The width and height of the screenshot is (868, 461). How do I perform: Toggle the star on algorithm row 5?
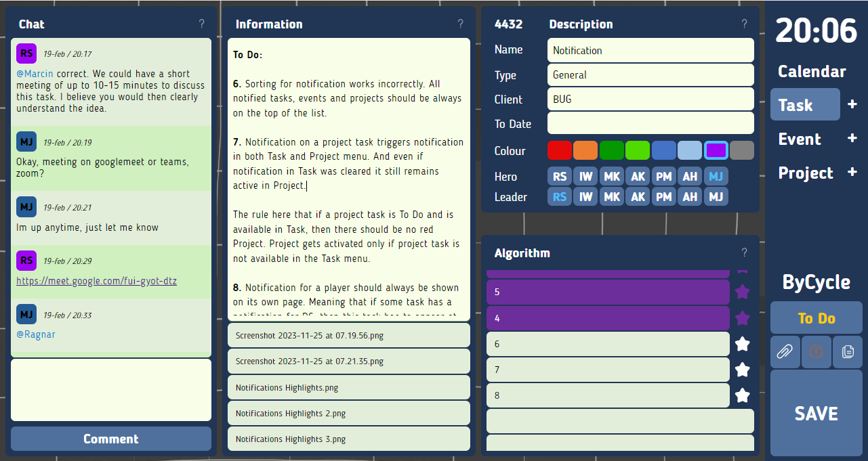743,292
